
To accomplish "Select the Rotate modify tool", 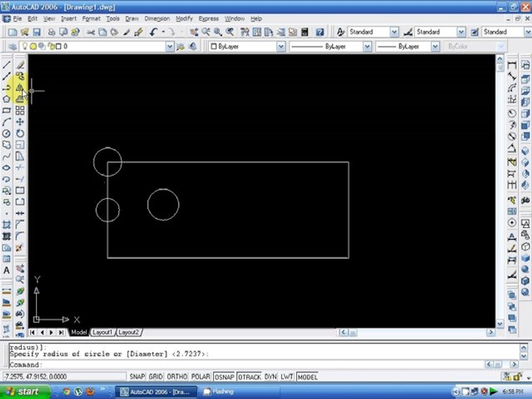I will pyautogui.click(x=20, y=134).
